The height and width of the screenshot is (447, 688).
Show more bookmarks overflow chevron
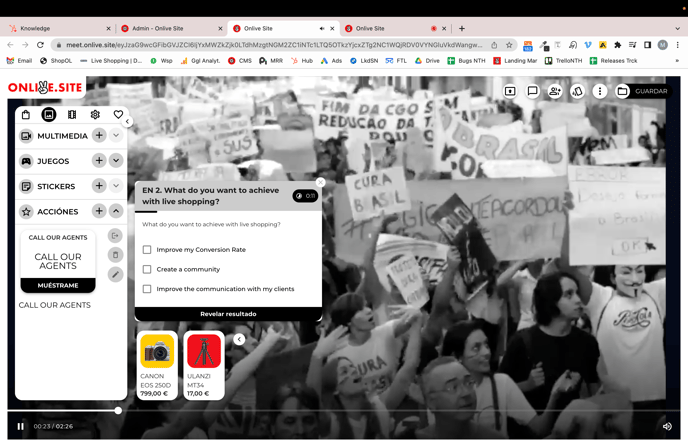677,61
